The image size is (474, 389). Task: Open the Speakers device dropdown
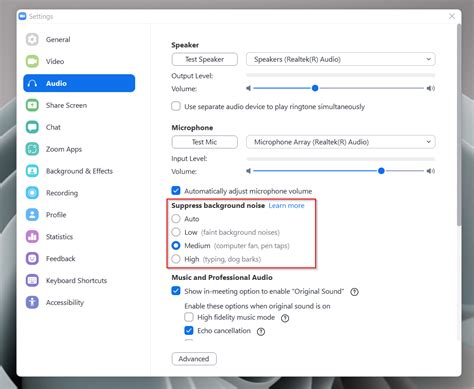[341, 59]
